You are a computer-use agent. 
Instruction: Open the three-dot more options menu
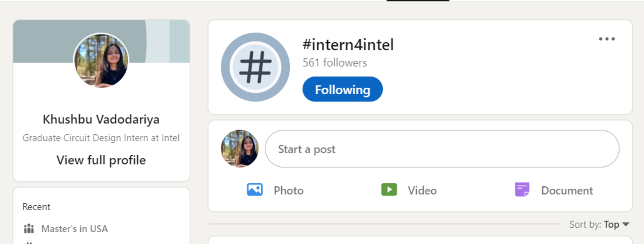pos(607,39)
